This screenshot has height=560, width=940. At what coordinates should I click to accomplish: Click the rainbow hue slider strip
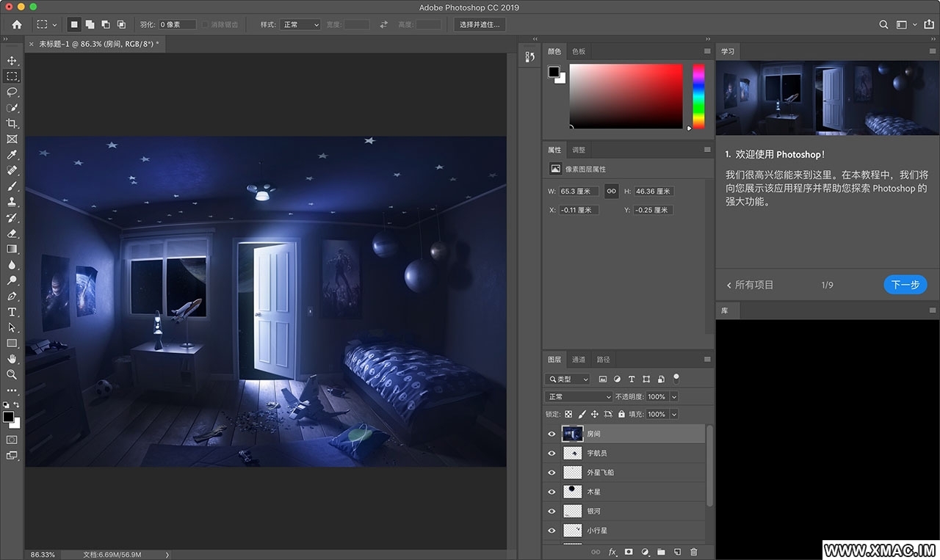698,95
